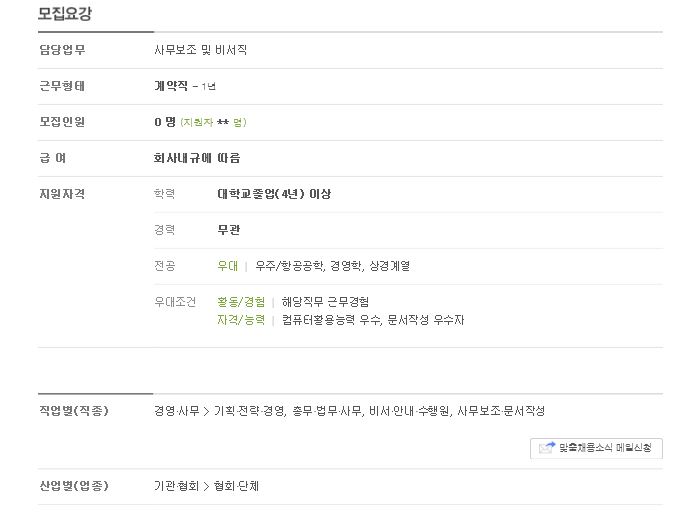The width and height of the screenshot is (689, 517).
Task: Click the 경영·사무 job category link
Action: (x=177, y=411)
